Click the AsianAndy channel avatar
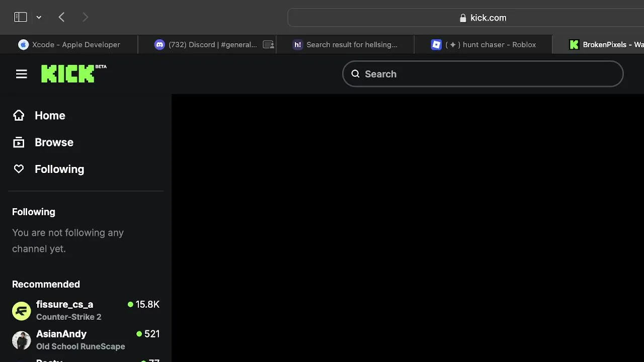Viewport: 644px width, 362px height. click(x=21, y=340)
